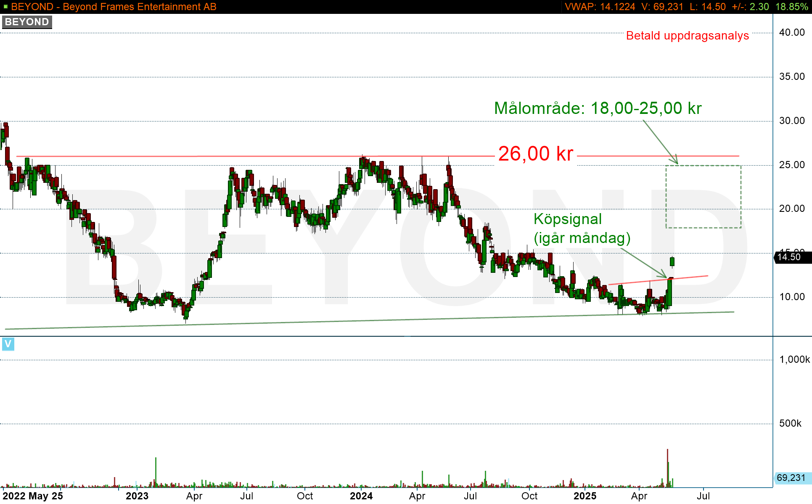Click the VWAP: 14.1224 value
This screenshot has height=504, width=812.
tap(600, 7)
